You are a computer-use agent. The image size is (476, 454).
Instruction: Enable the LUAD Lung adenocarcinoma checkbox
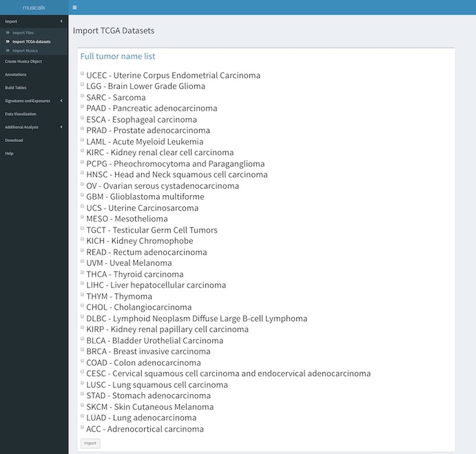(x=83, y=417)
